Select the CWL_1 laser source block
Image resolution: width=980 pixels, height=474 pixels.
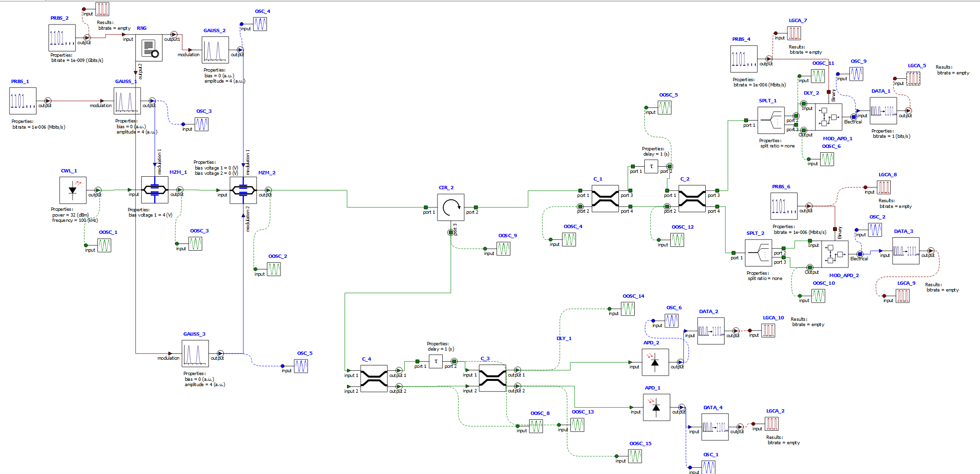[x=73, y=190]
